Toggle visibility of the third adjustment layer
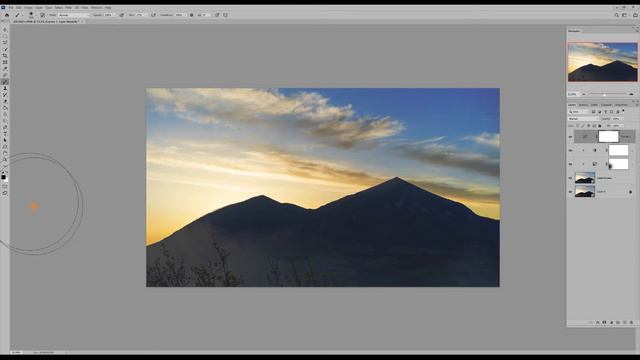This screenshot has height=360, width=640. click(x=571, y=164)
